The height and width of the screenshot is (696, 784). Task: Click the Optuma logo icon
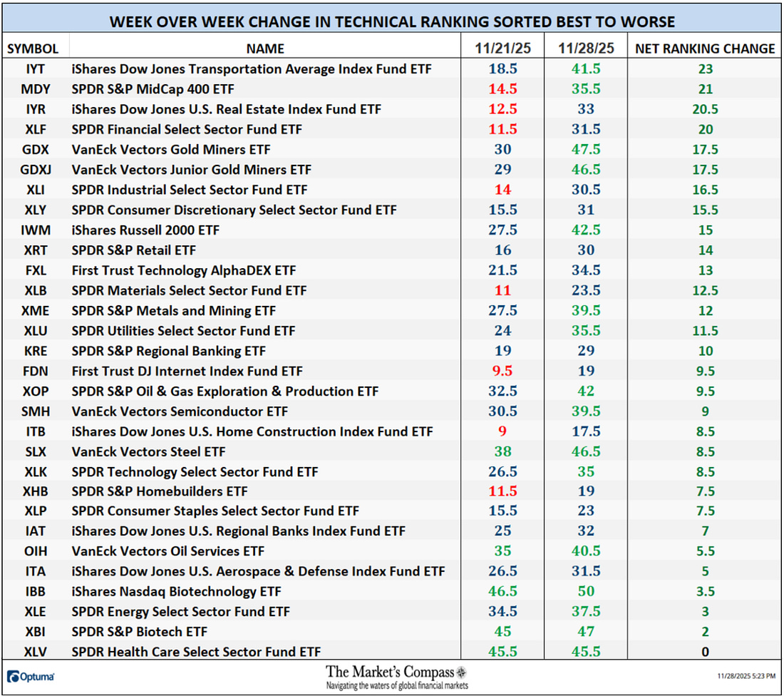point(13,677)
